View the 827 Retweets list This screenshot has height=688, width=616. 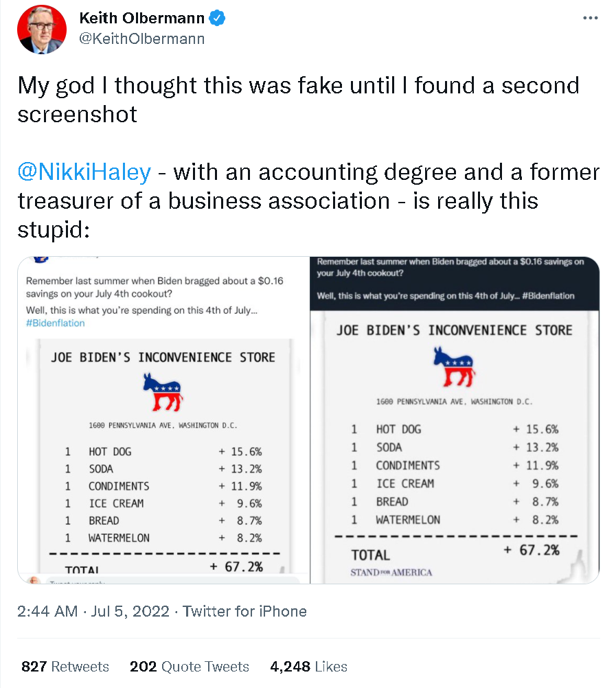(65, 667)
